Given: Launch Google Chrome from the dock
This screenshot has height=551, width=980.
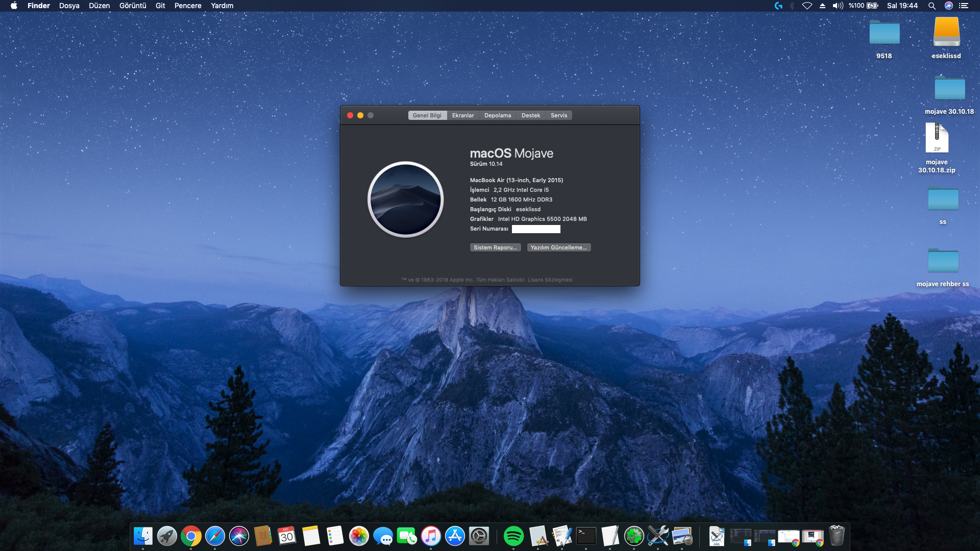Looking at the screenshot, I should [191, 536].
